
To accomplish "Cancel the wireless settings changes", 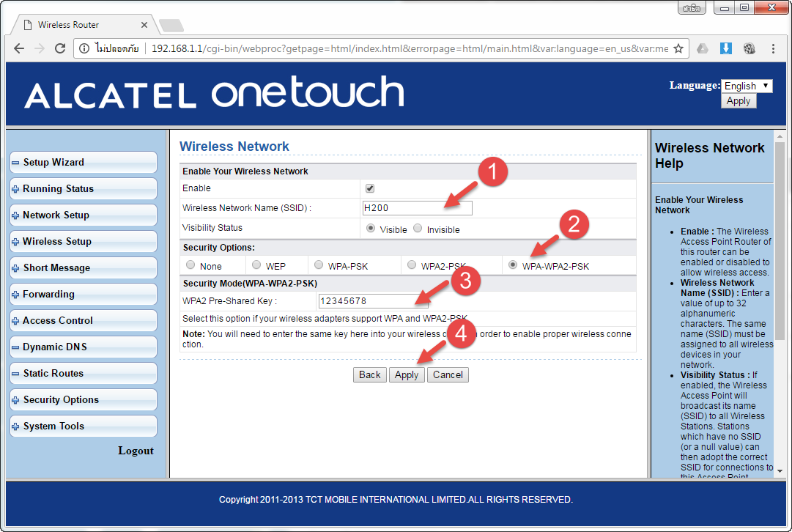I will (x=448, y=375).
